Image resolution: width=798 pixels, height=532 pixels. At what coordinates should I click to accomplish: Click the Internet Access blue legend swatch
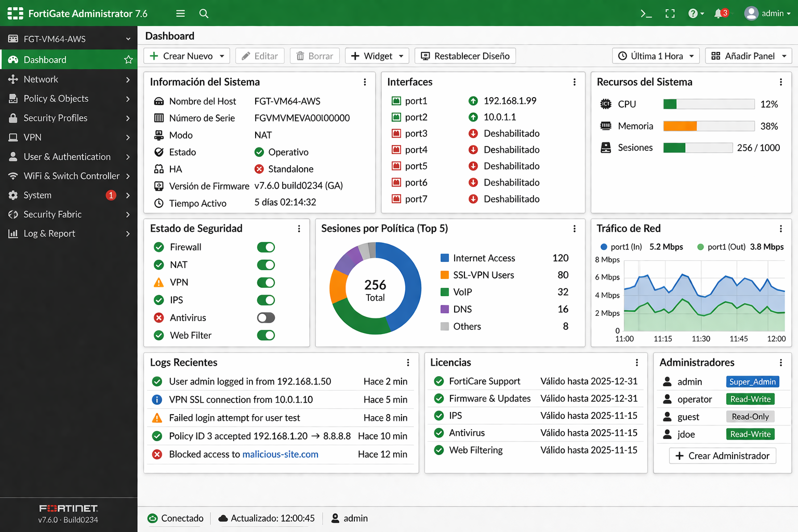pyautogui.click(x=445, y=258)
